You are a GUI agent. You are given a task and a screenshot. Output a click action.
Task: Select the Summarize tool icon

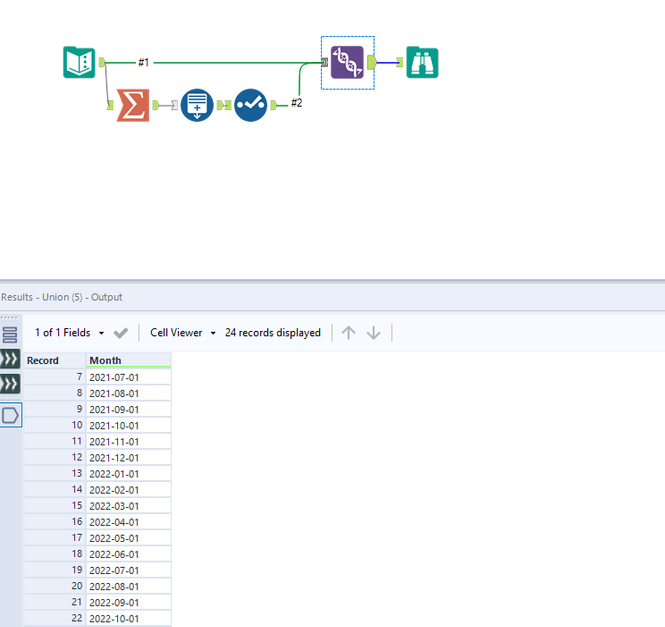point(133,105)
